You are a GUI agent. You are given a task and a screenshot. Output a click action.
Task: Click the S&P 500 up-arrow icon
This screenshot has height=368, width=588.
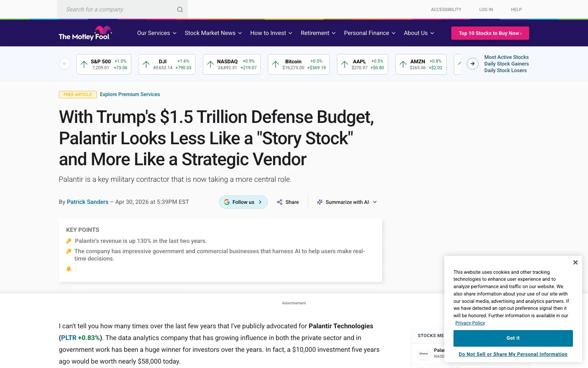pos(84,64)
